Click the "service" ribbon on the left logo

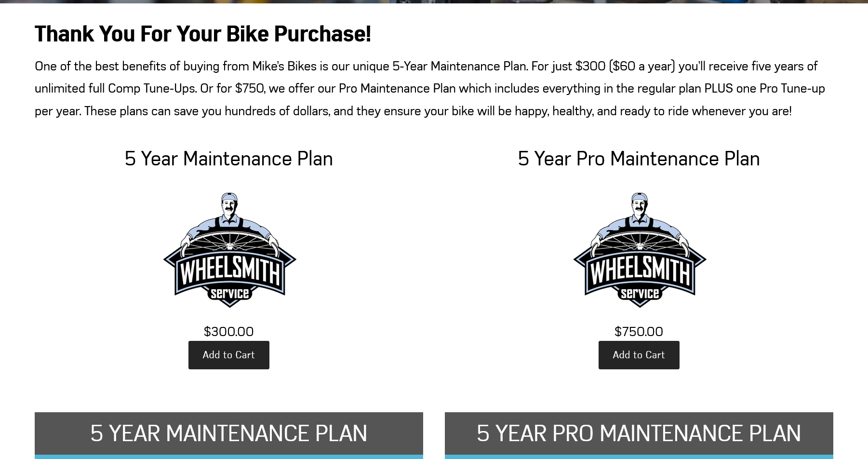click(229, 294)
